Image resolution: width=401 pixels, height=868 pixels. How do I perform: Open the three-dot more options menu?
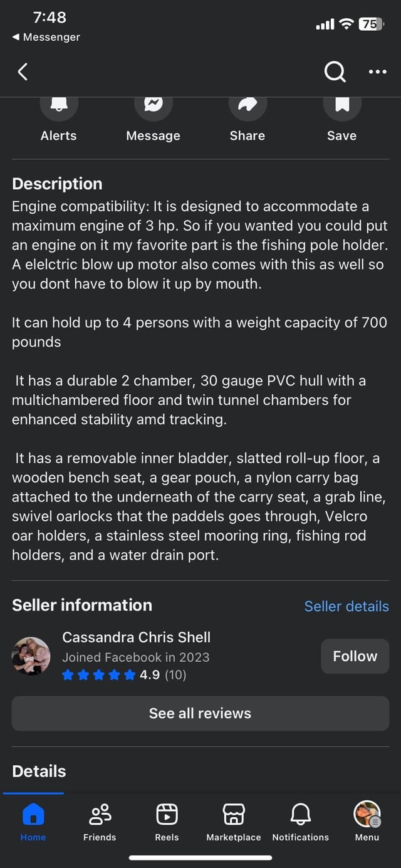(x=377, y=72)
